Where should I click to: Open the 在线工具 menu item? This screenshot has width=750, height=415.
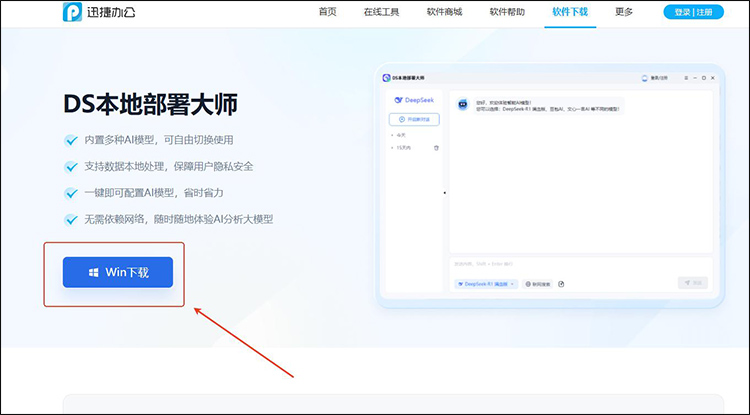(381, 12)
